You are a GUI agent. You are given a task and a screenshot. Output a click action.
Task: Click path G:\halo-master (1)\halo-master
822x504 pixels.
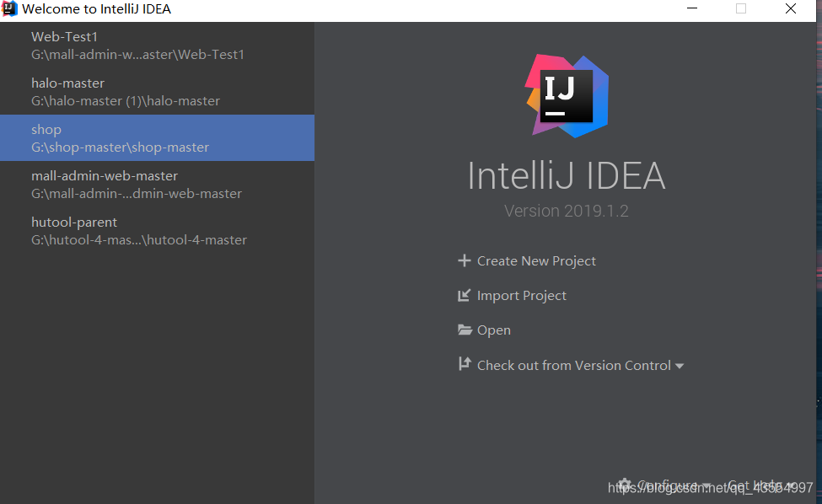tap(126, 100)
